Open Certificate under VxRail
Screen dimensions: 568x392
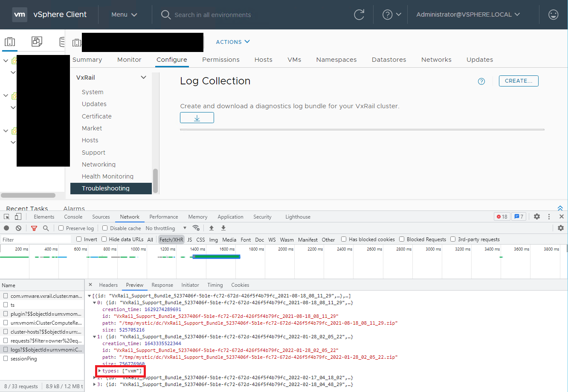97,116
